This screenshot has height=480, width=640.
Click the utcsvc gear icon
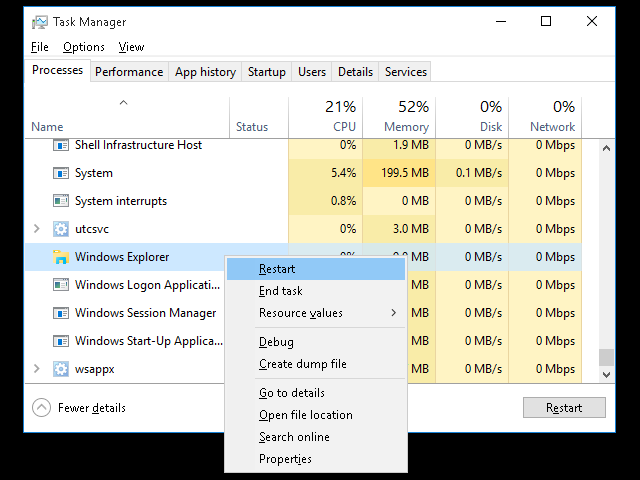click(61, 229)
